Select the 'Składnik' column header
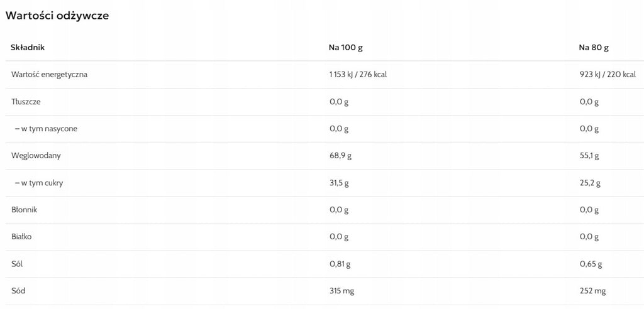 28,48
